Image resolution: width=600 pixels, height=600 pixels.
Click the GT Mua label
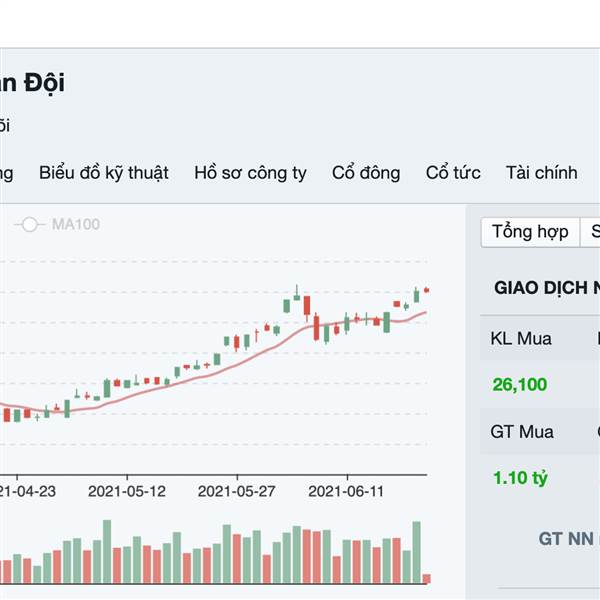522,432
